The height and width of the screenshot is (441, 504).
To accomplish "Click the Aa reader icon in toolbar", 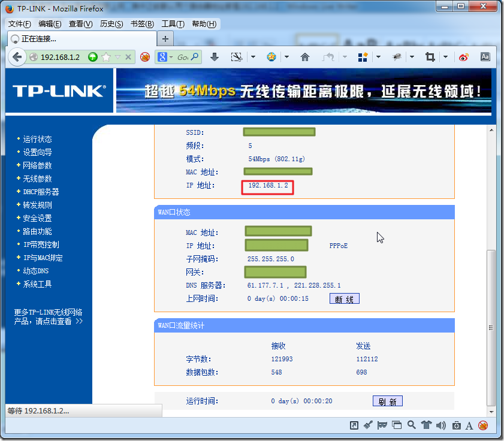I will 485,57.
